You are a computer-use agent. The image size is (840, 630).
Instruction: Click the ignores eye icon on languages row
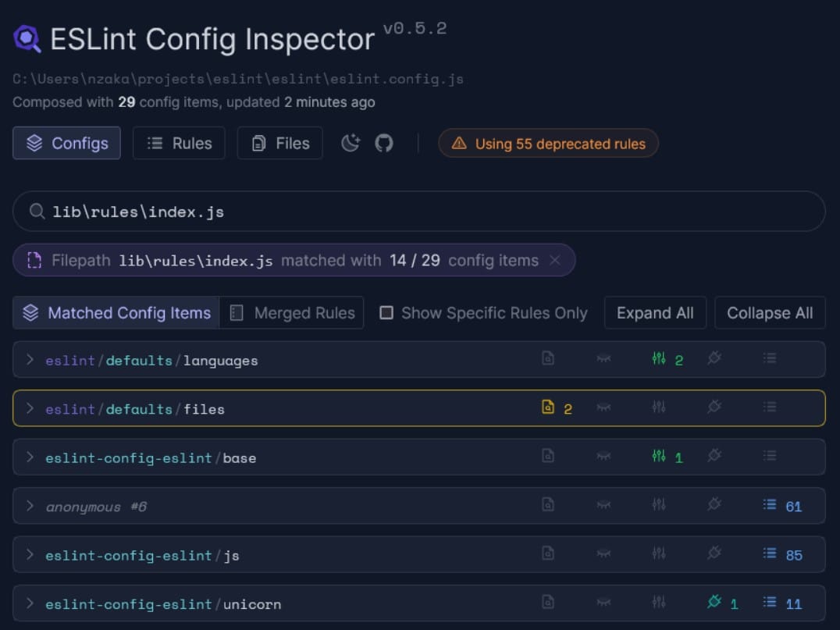(x=603, y=358)
